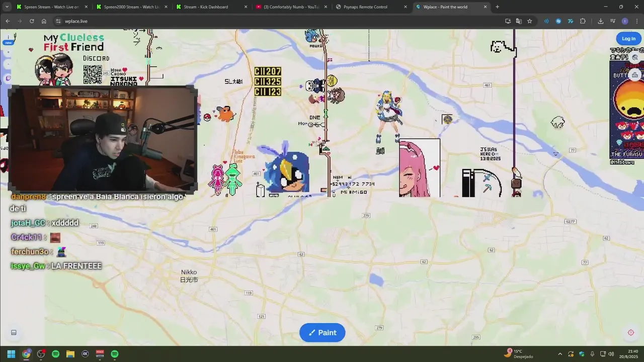This screenshot has width=644, height=362.
Task: Close the Kick Dashboard tab
Action: 246,7
